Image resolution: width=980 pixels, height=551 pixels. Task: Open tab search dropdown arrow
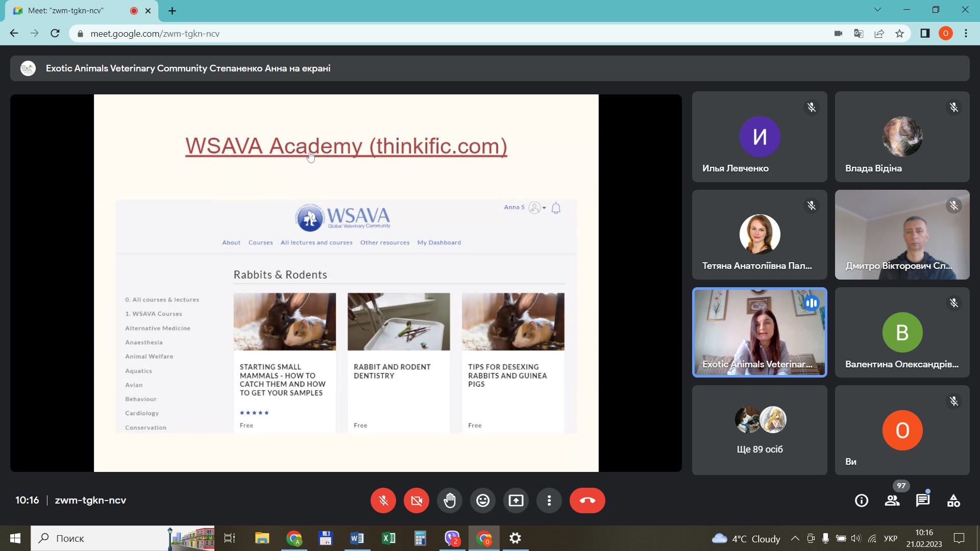tap(877, 10)
